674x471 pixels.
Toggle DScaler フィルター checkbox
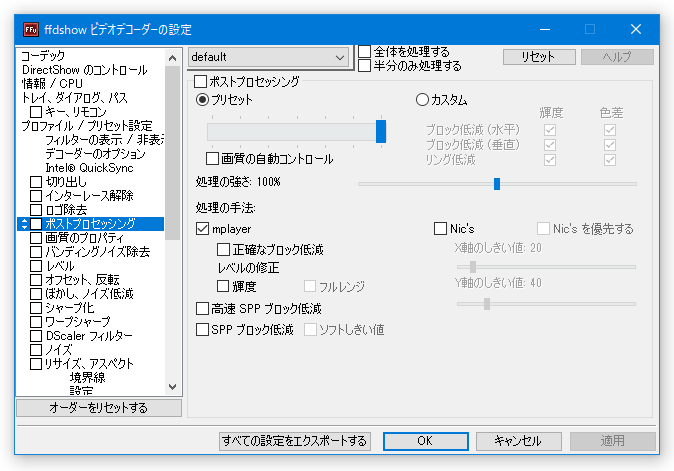tap(36, 336)
